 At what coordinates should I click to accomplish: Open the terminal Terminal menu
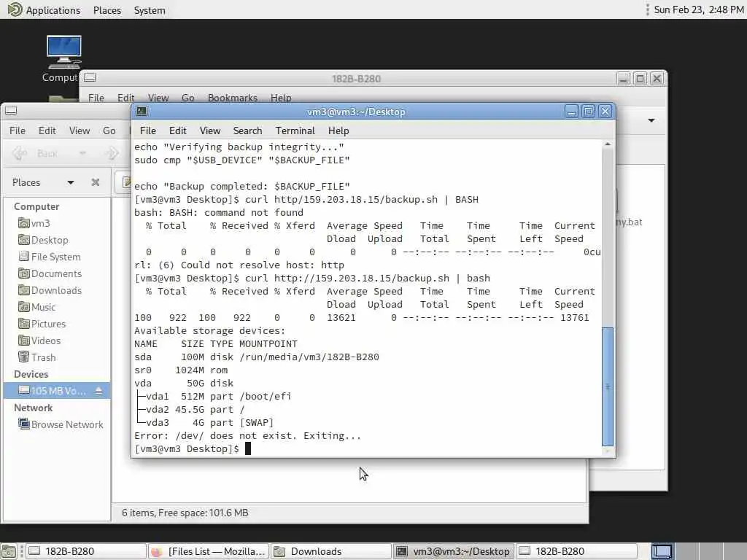click(295, 131)
